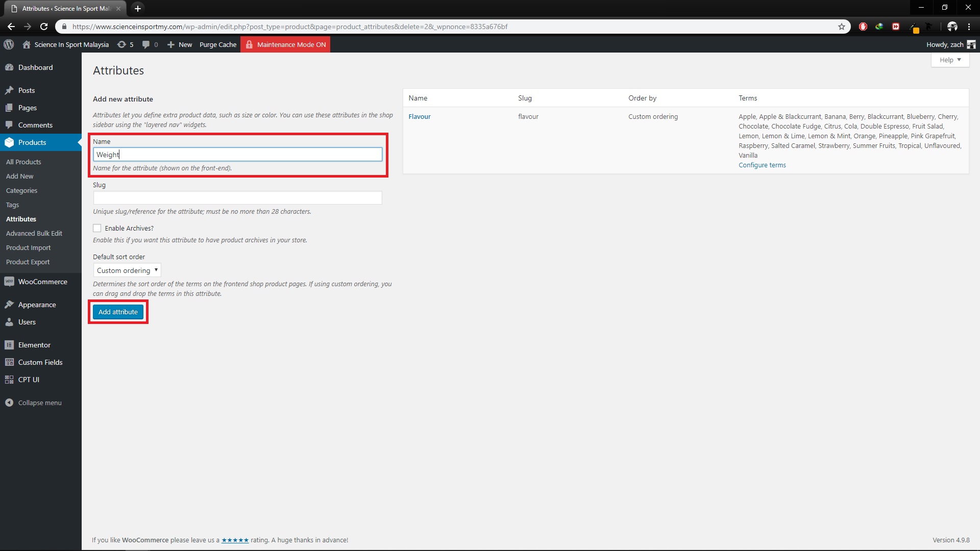Click the WooCommerce logo icon

pos(9,282)
